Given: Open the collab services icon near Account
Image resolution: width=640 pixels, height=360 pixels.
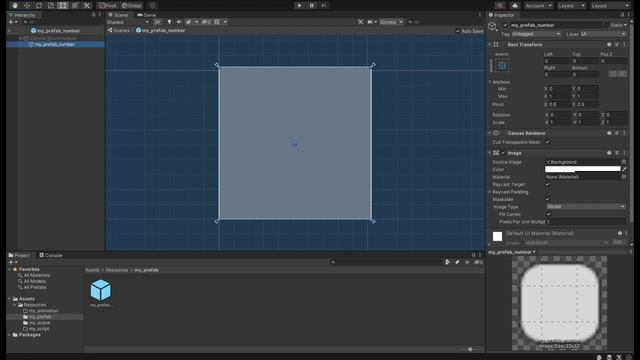Looking at the screenshot, I should pos(500,6).
